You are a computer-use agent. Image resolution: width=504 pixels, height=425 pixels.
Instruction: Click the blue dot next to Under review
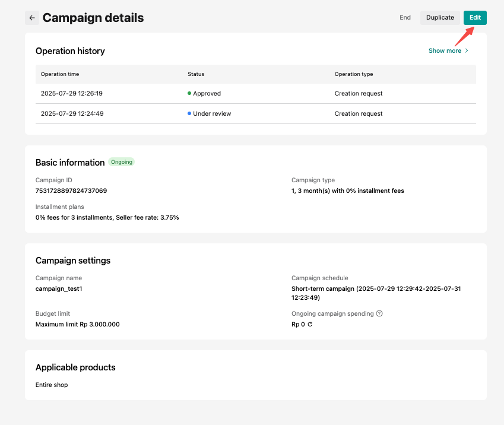pos(189,113)
